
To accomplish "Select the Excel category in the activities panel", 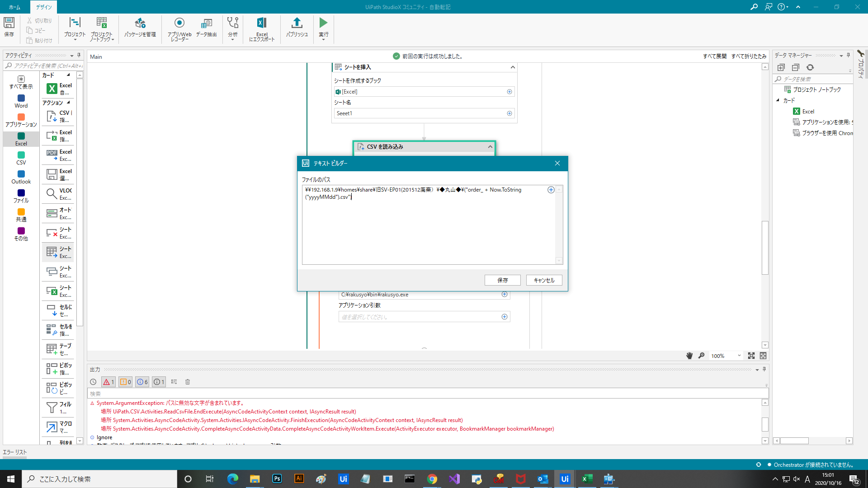I will 21,139.
